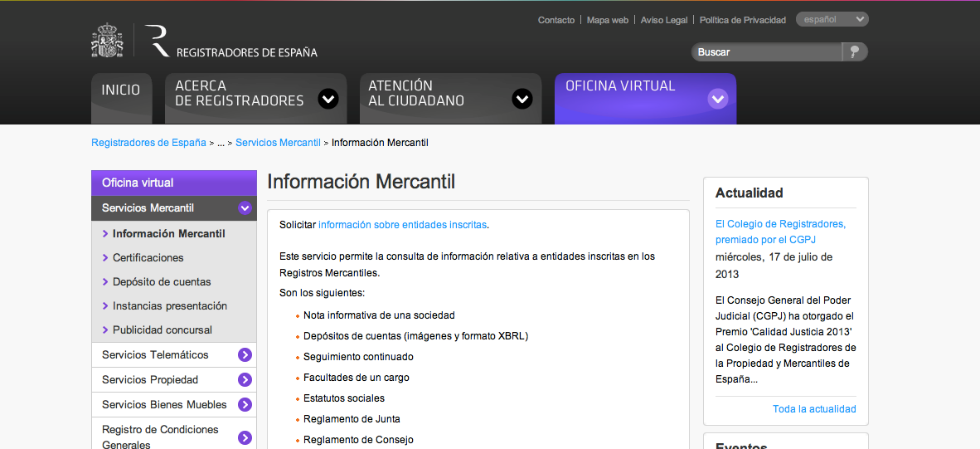Open the información sobre entidades inscritas link
980x449 pixels.
403,225
